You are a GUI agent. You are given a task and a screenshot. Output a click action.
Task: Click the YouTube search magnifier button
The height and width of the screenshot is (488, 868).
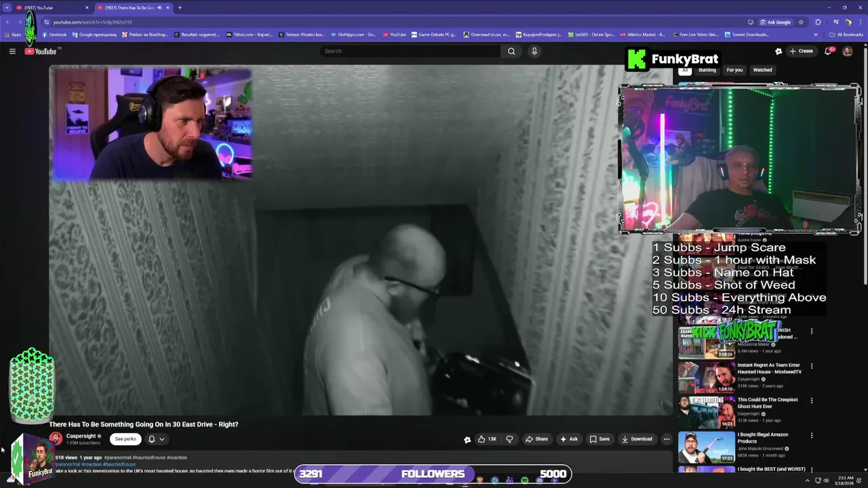(511, 51)
